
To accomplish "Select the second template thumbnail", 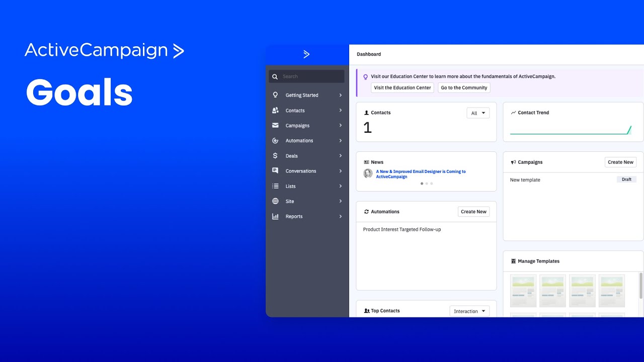I will coord(552,291).
